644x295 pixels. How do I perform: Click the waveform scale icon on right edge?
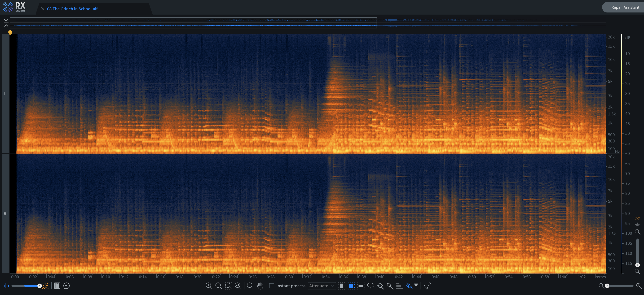tap(637, 224)
